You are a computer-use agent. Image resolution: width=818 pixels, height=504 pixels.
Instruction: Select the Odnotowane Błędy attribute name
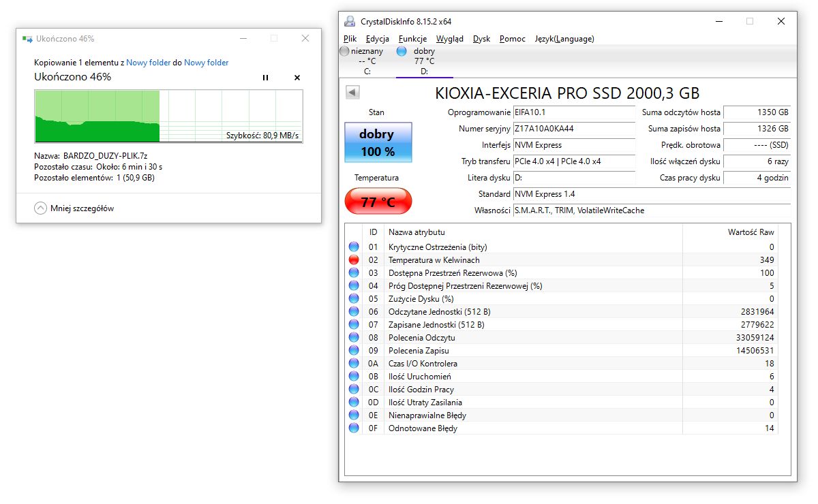[x=423, y=428]
